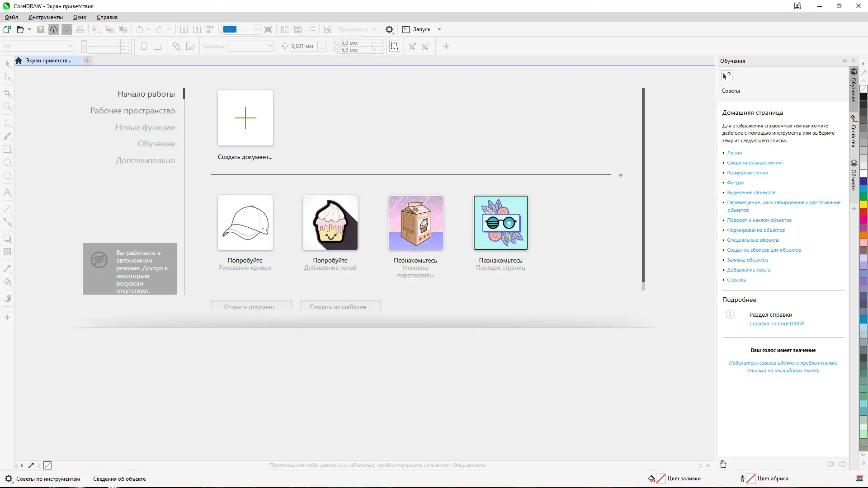Select the Zoom tool in toolbox
Screen dimensions: 868x488
[x=7, y=107]
